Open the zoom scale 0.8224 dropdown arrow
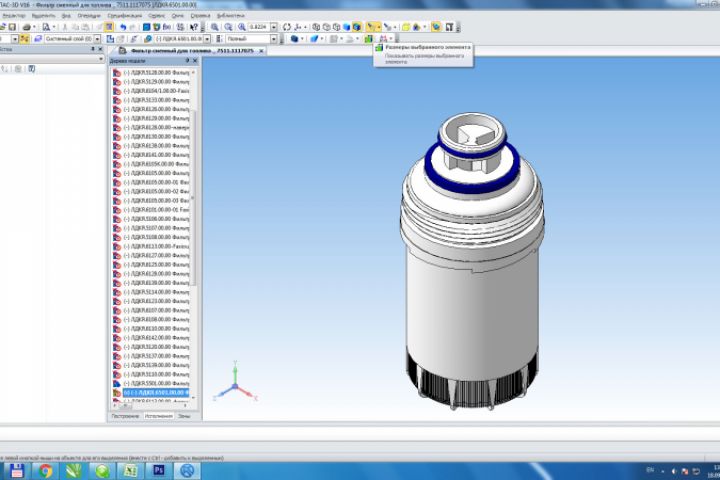This screenshot has height=480, width=720. click(x=274, y=27)
